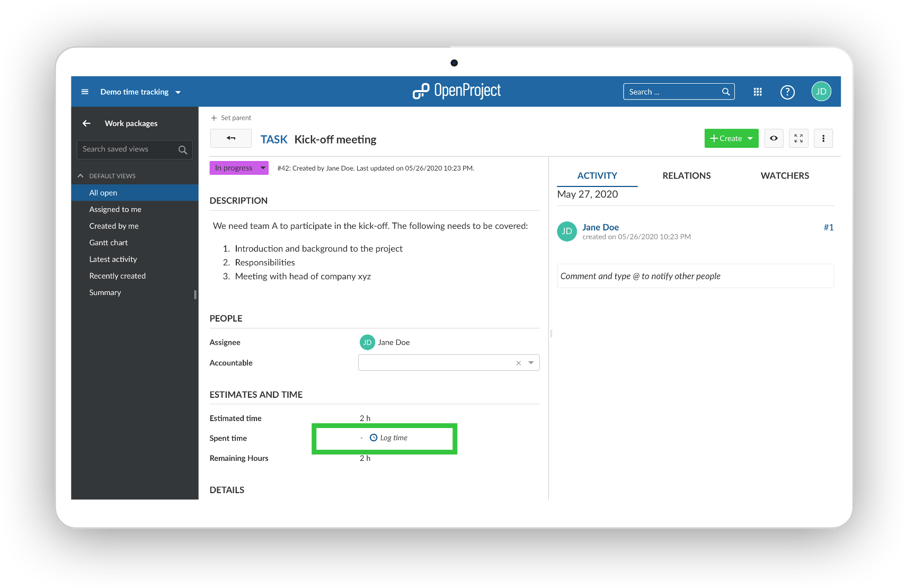Click the global search magnifier icon
Image resolution: width=906 pixels, height=588 pixels.
[725, 91]
